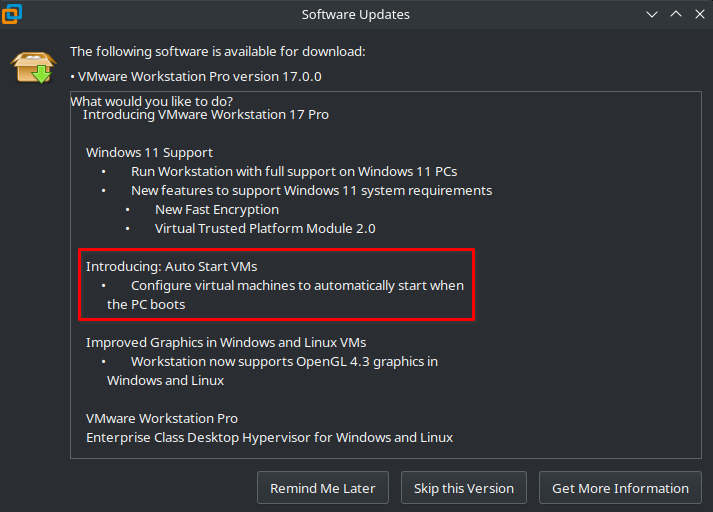Click the New features to support Windows 11 line
Image resolution: width=713 pixels, height=512 pixels.
click(x=311, y=191)
